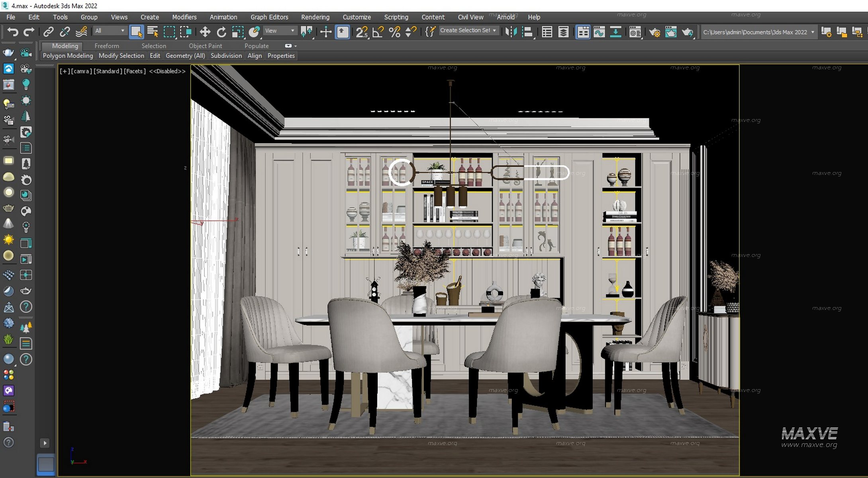Click the Unlink Selection icon
Image resolution: width=868 pixels, height=478 pixels.
pyautogui.click(x=65, y=32)
